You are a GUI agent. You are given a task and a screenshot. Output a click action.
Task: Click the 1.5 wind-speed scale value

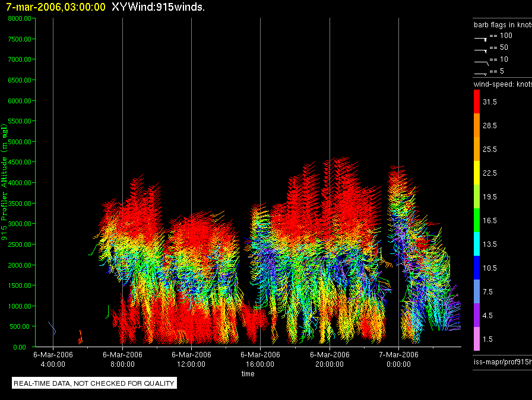487,339
